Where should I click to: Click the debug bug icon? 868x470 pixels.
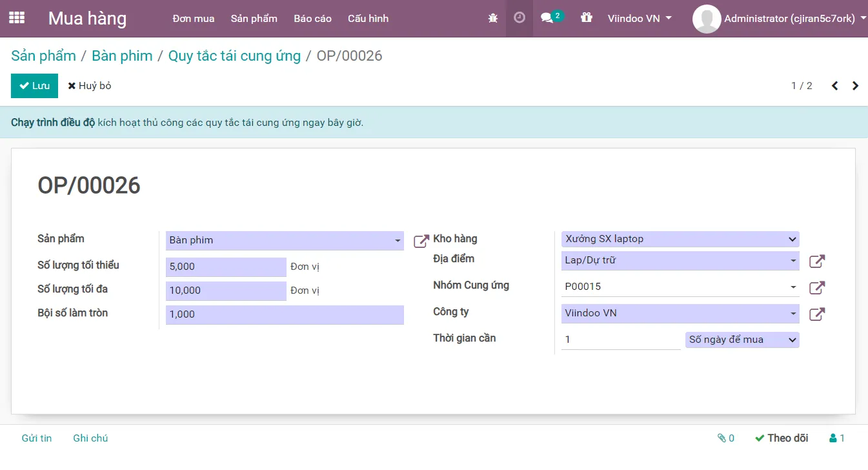click(x=493, y=18)
